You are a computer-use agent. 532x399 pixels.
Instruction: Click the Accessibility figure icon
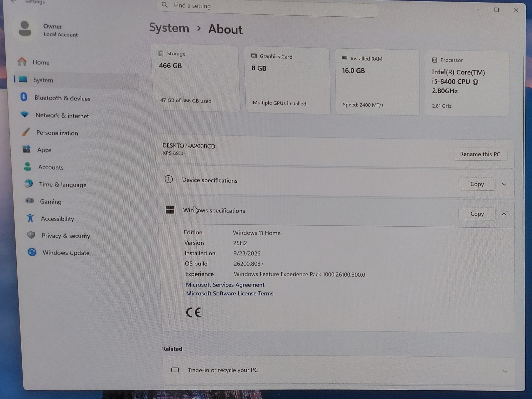[x=30, y=218]
